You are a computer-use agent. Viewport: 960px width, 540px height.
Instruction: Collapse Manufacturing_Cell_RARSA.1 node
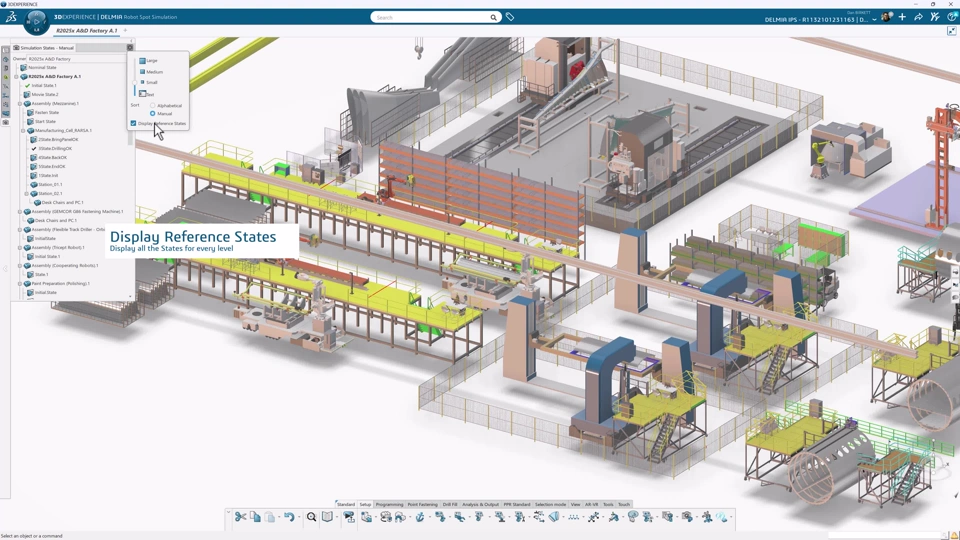(x=23, y=130)
